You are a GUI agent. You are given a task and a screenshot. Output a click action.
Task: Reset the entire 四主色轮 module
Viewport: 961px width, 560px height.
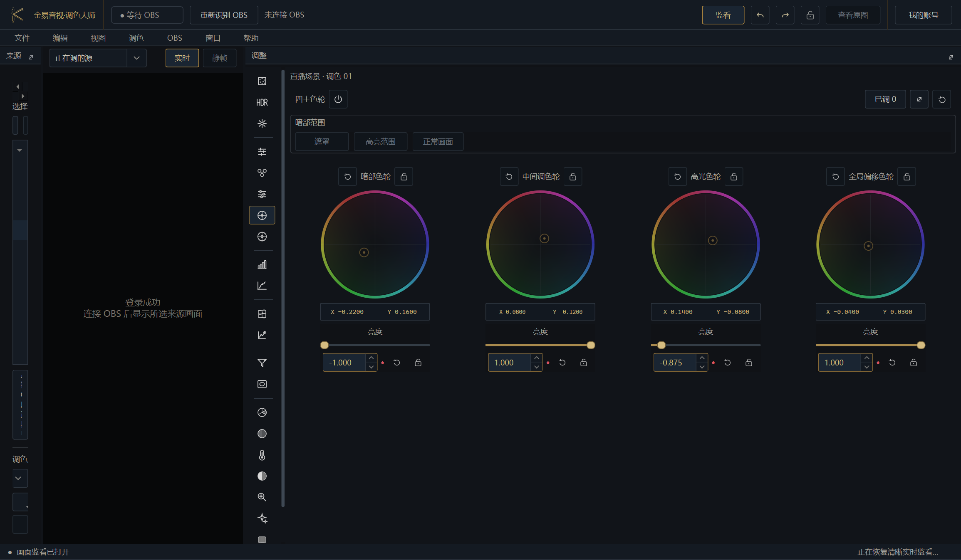point(942,99)
